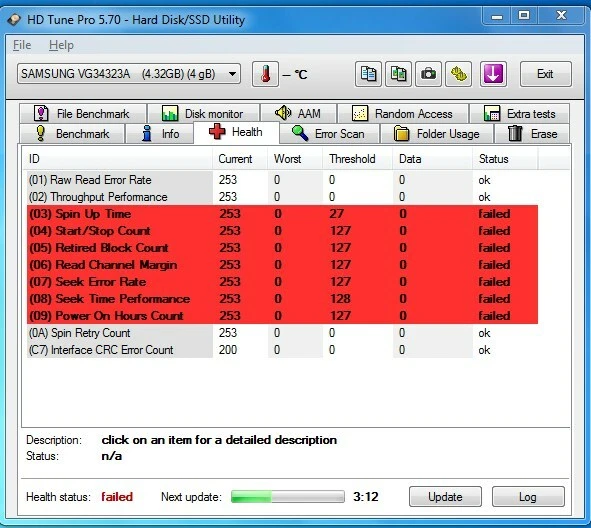Click the Worst column header
Image resolution: width=591 pixels, height=528 pixels.
(x=295, y=159)
